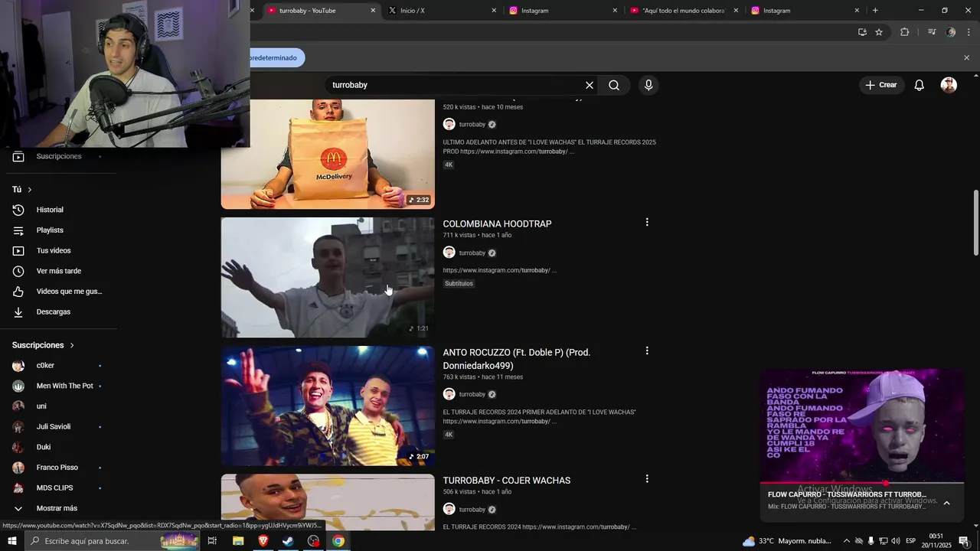Click the predeterminado button in the infobar
The image size is (980, 551).
click(276, 57)
